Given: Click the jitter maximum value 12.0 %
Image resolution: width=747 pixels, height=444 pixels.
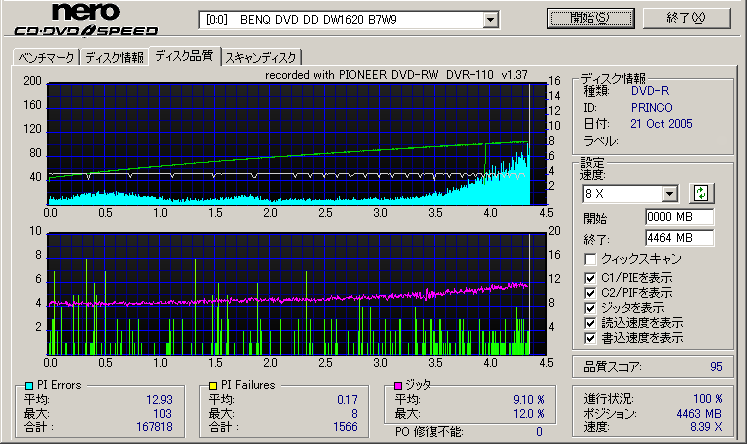Looking at the screenshot, I should click(529, 414).
